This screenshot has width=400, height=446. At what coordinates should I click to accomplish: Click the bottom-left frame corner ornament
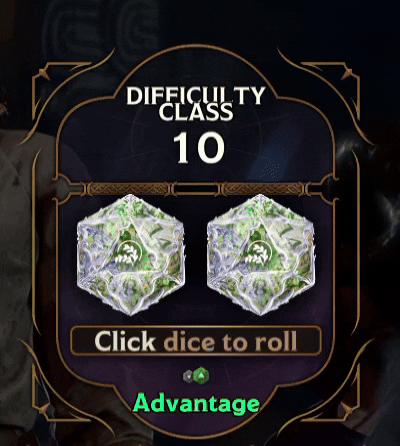(43, 410)
